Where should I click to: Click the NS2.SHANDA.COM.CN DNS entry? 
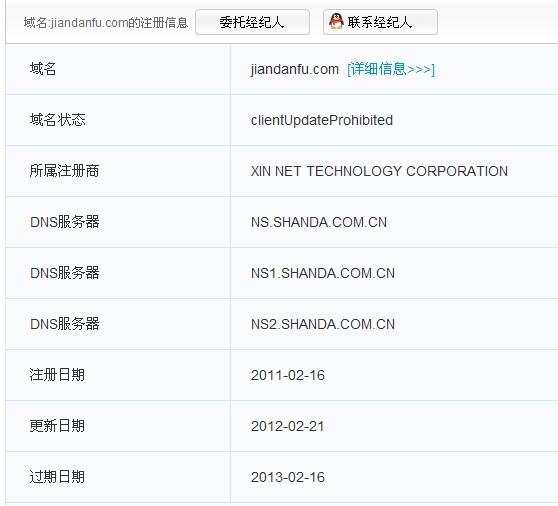pos(323,324)
